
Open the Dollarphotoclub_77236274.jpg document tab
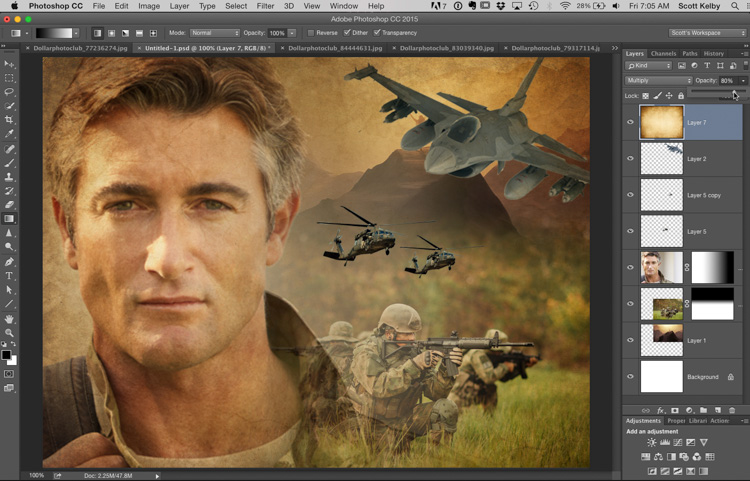[x=82, y=47]
